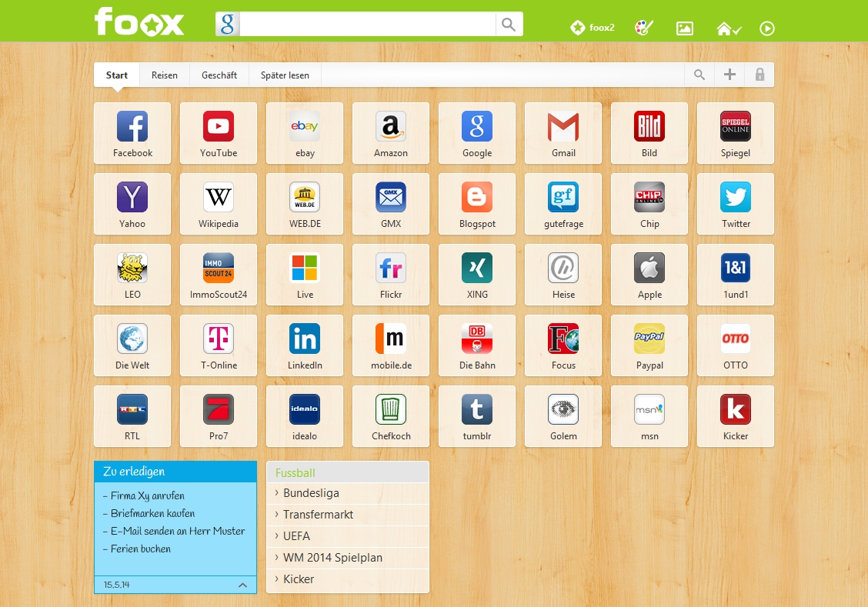Image resolution: width=868 pixels, height=607 pixels.
Task: Switch to the Reisen tab
Action: click(x=165, y=75)
